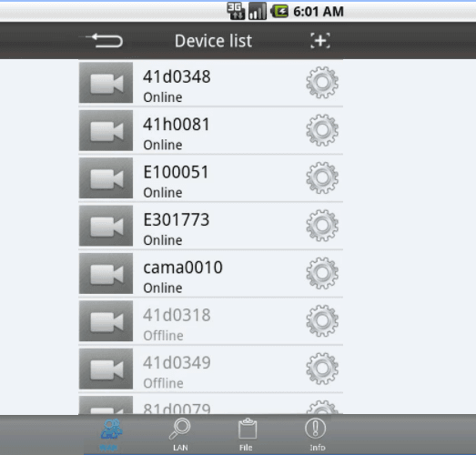Open settings gear for cama0010
The width and height of the screenshot is (476, 455).
[322, 273]
